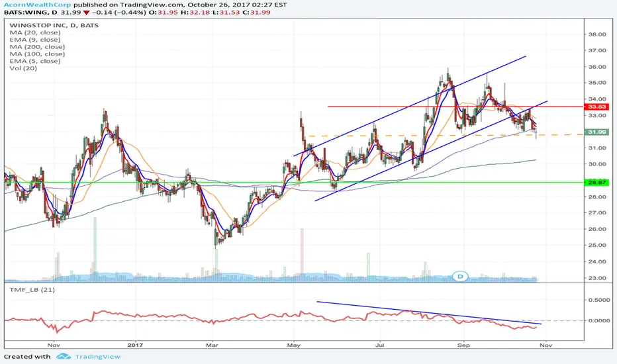Click the 'Mar' time axis label
Screen dimensions: 617x364
pyautogui.click(x=212, y=345)
